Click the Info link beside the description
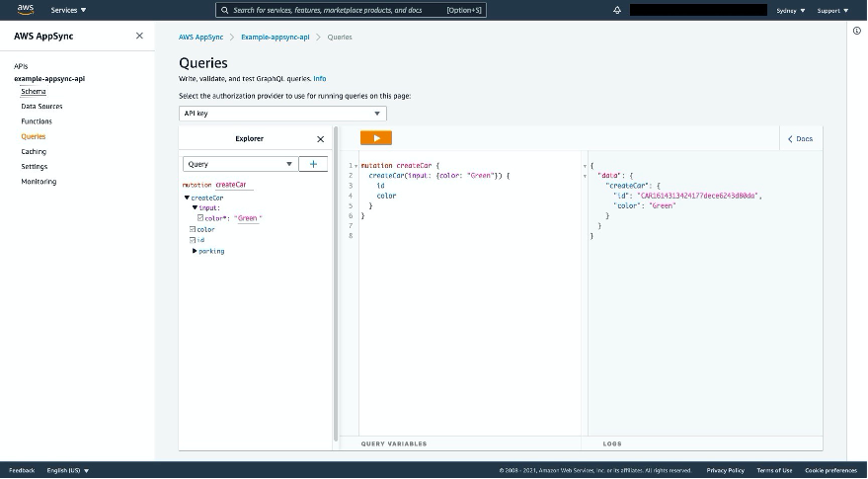This screenshot has width=868, height=479. (319, 78)
